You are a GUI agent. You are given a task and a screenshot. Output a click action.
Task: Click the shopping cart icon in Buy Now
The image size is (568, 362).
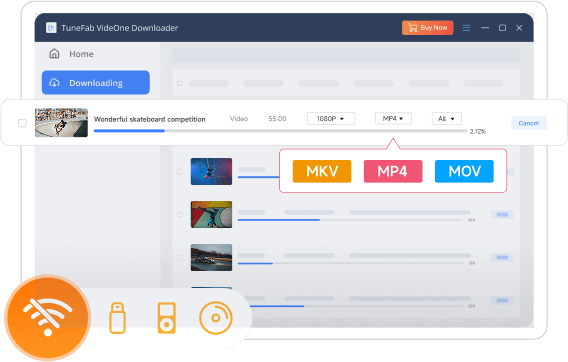413,28
